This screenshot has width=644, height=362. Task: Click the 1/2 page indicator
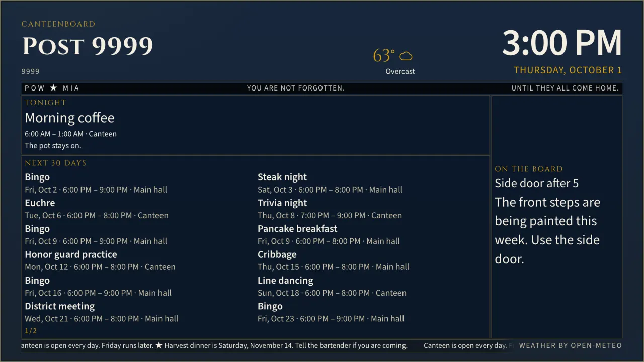(x=31, y=331)
